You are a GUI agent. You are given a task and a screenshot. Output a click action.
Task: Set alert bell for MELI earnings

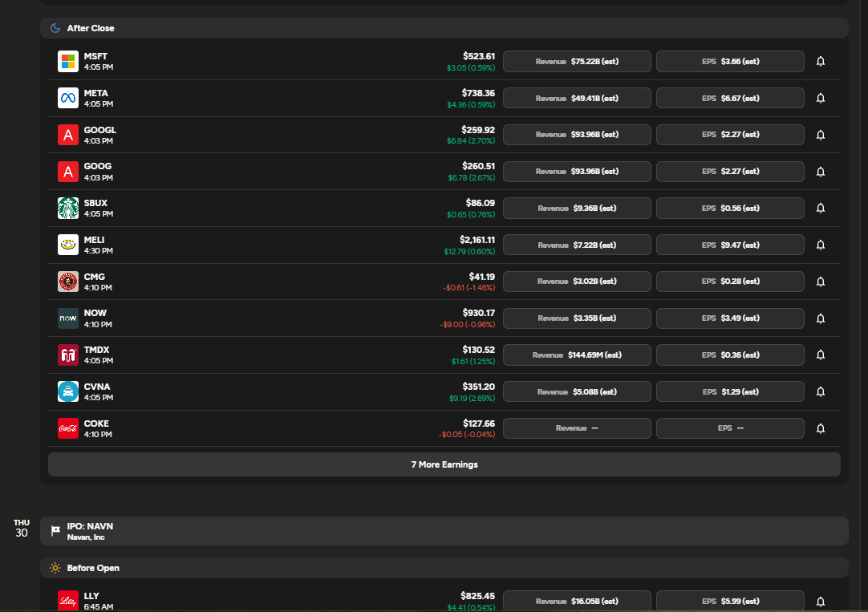tap(821, 245)
